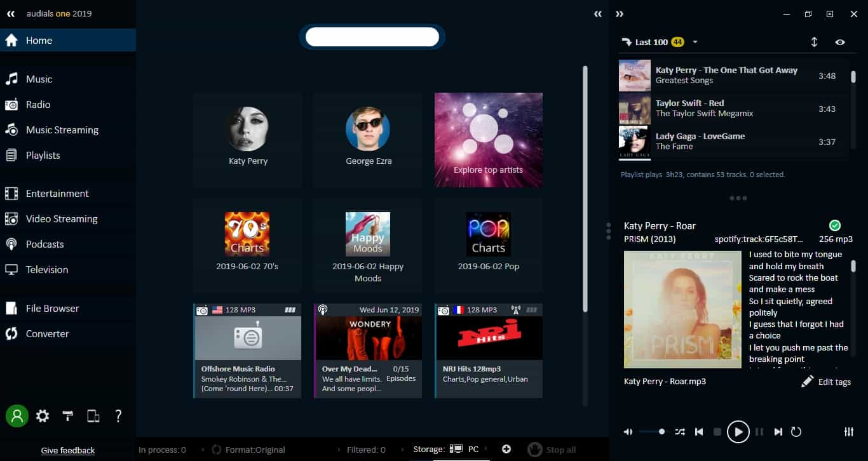
Task: Click the File Browser icon
Action: point(11,308)
